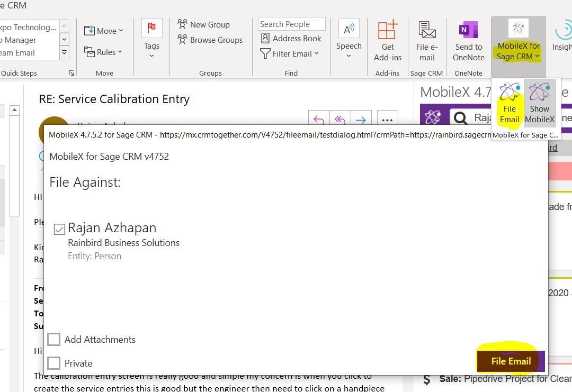
Task: Open MobileX for Sage CRM ribbon dropdown
Action: pos(519,51)
